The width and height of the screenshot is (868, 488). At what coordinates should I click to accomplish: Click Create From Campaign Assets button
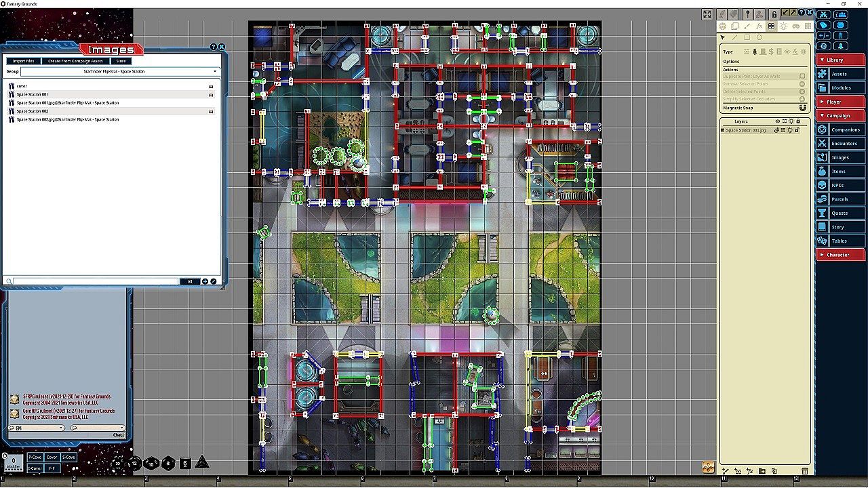[x=75, y=61]
